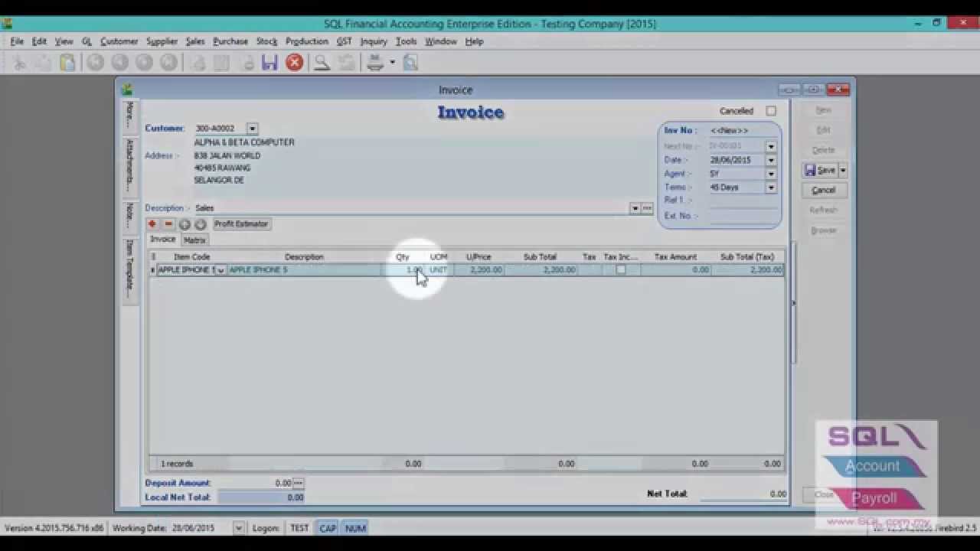This screenshot has height=551, width=980.
Task: Click the Next record navigation icon
Action: click(144, 63)
